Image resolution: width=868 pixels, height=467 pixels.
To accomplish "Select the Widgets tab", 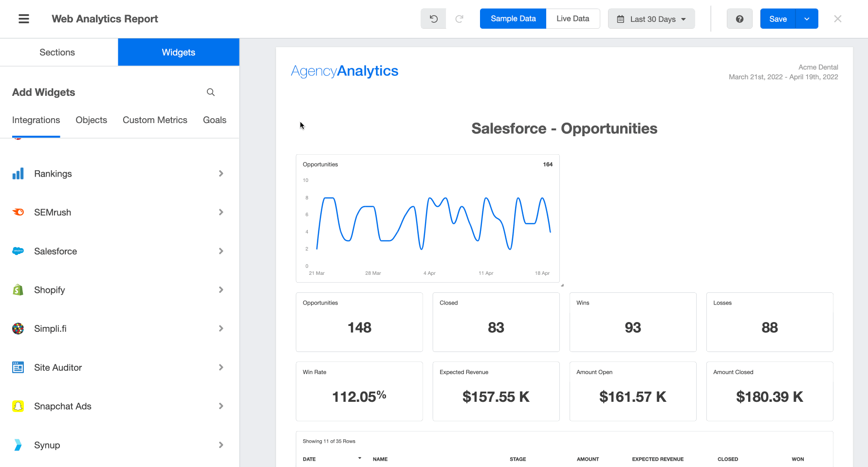I will (179, 52).
